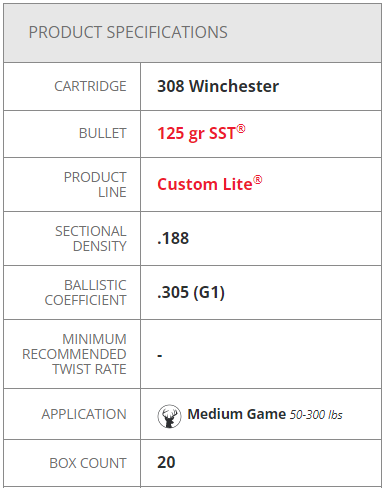Click the Medium Game text
The width and height of the screenshot is (383, 488).
tap(237, 414)
